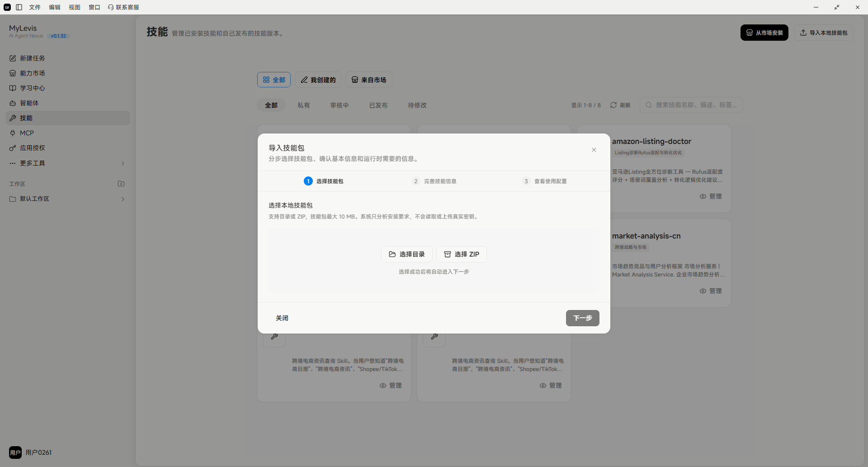Switch to 审核中 status tab
This screenshot has width=868, height=467.
point(340,105)
